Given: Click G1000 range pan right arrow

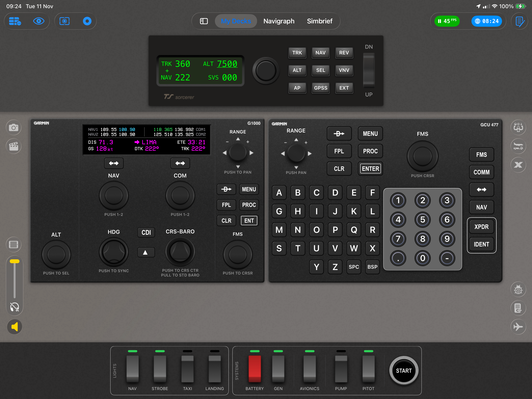Looking at the screenshot, I should click(x=252, y=153).
